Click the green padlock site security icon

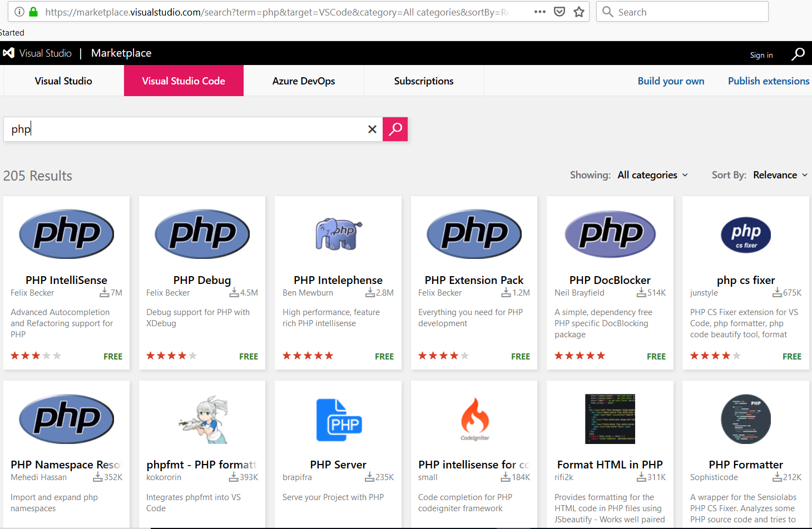pos(33,12)
